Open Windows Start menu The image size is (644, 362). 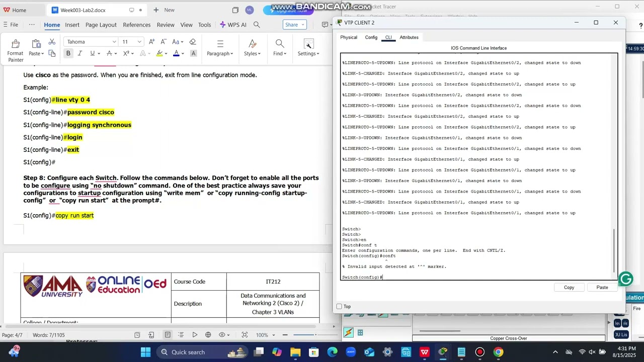pos(145,352)
